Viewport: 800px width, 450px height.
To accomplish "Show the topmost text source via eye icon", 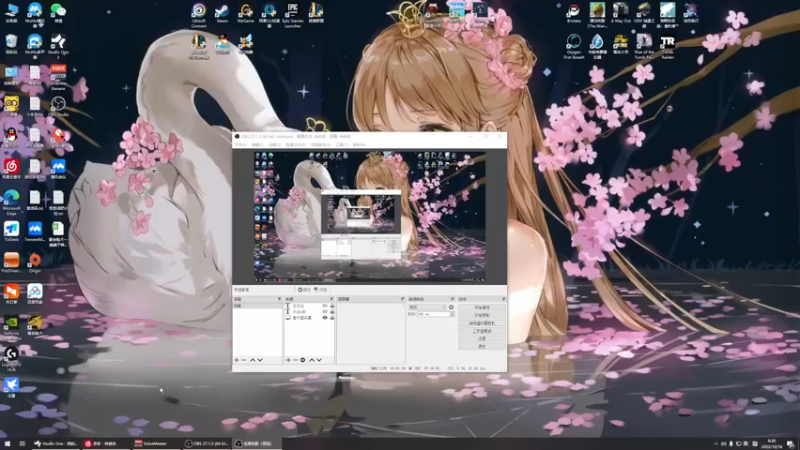I will (325, 306).
